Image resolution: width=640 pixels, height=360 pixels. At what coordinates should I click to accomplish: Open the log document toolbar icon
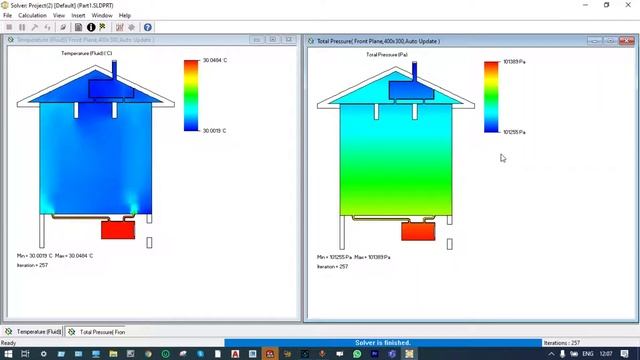pos(78,27)
